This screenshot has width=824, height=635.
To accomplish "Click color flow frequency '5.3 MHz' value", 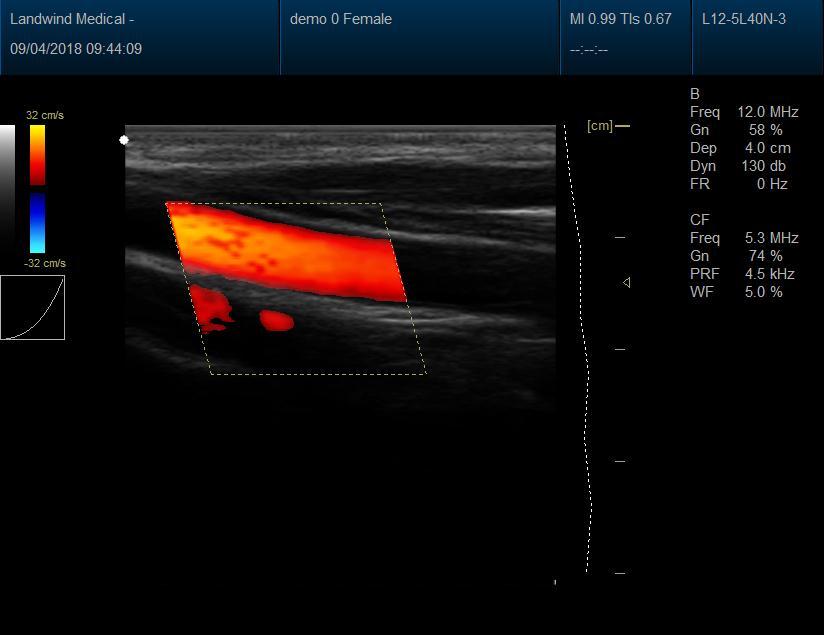I will click(771, 238).
